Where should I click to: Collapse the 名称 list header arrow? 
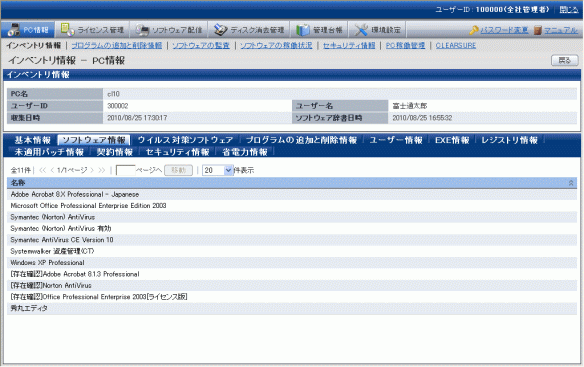[x=571, y=183]
